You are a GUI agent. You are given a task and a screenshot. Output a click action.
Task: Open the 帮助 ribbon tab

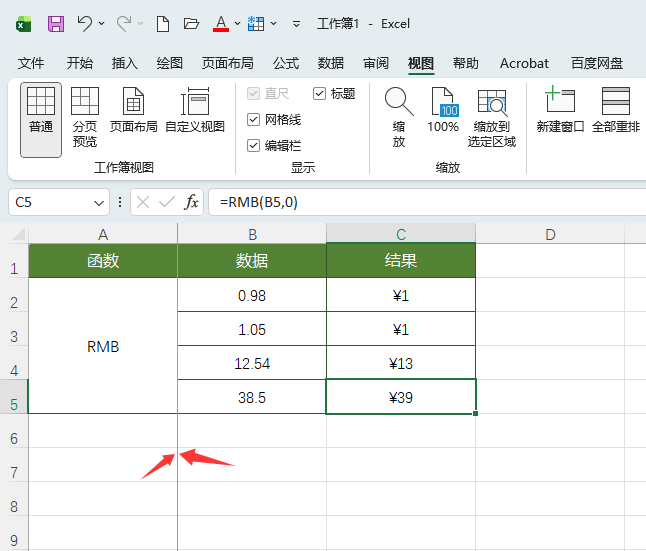click(x=466, y=63)
